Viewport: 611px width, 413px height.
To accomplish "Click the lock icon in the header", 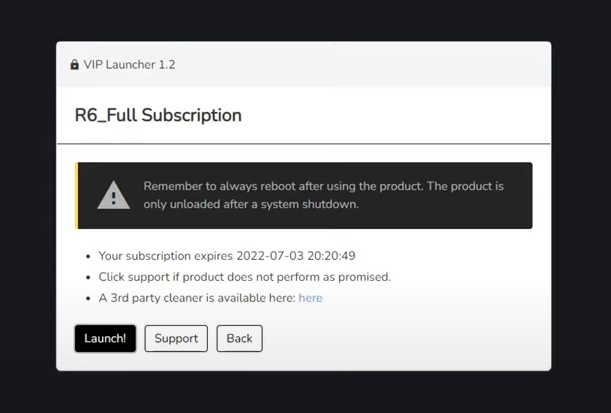I will pos(74,65).
